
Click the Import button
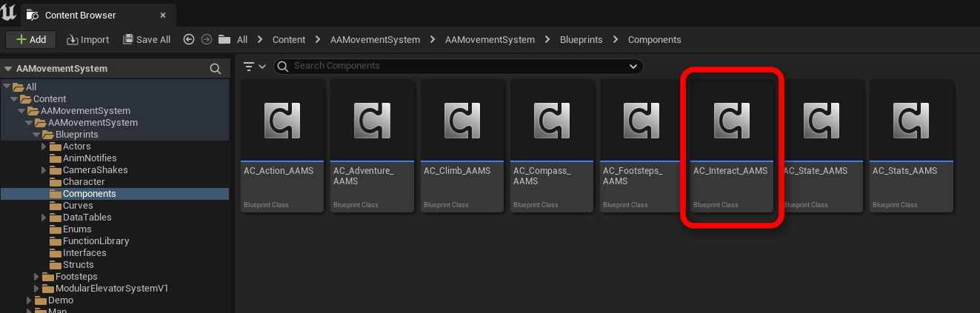pyautogui.click(x=88, y=39)
